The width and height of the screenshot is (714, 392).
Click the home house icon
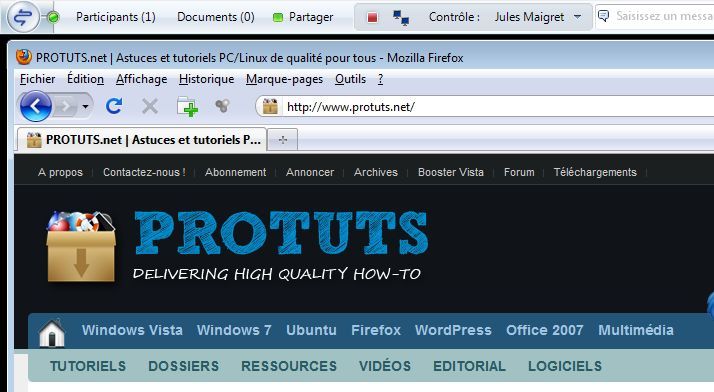52,332
